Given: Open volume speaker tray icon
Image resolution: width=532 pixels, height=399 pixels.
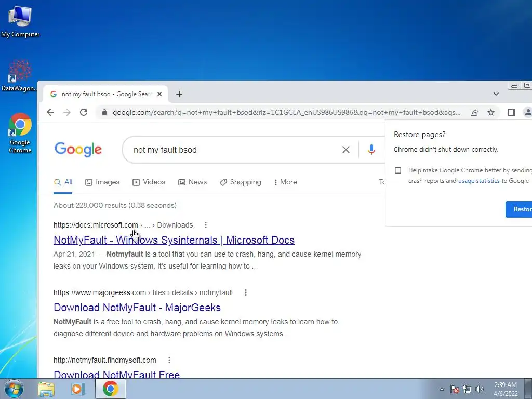Looking at the screenshot, I should 480,389.
